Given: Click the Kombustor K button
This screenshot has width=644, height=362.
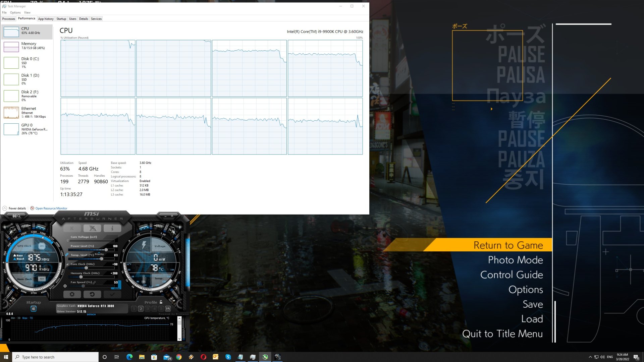Looking at the screenshot, I should 72,228.
